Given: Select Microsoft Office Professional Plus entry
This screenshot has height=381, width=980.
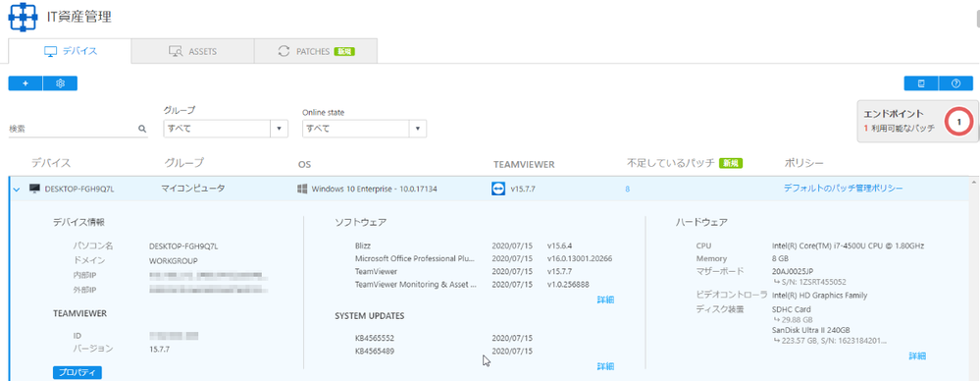Looking at the screenshot, I should click(415, 258).
